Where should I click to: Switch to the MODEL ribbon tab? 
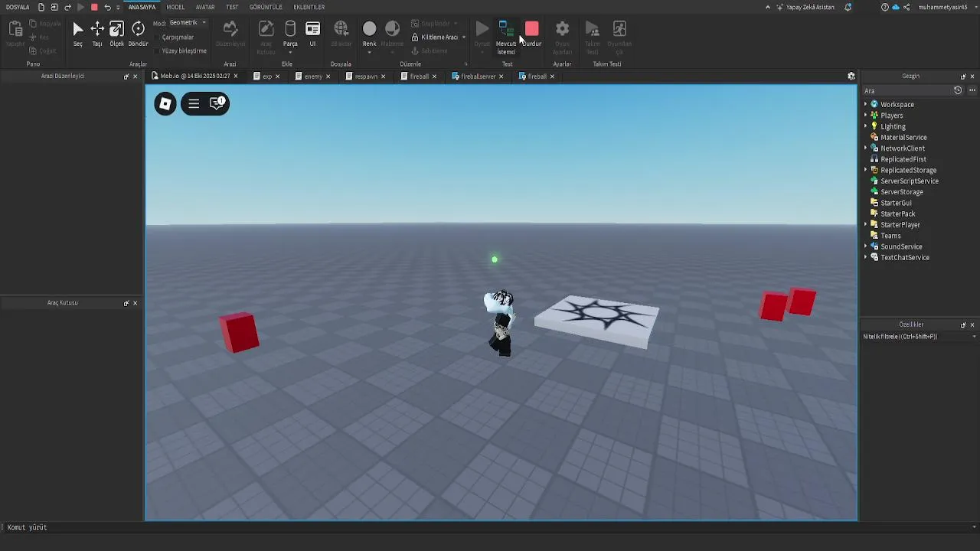pyautogui.click(x=175, y=7)
